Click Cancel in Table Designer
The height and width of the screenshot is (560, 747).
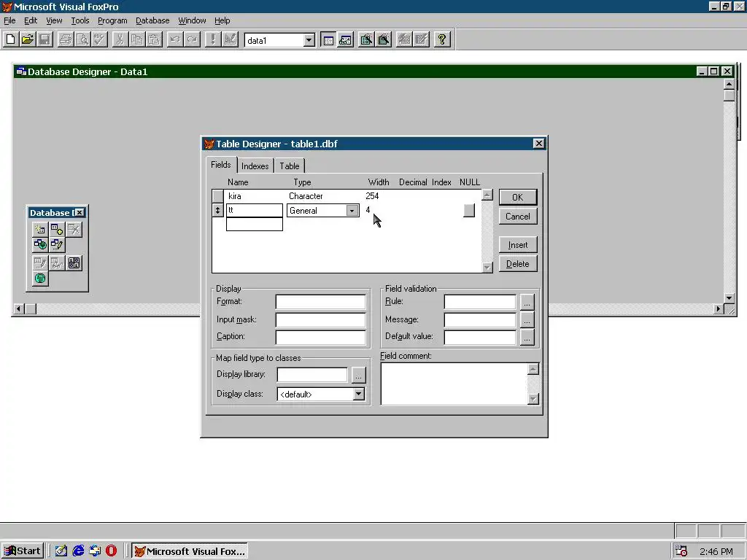(518, 216)
